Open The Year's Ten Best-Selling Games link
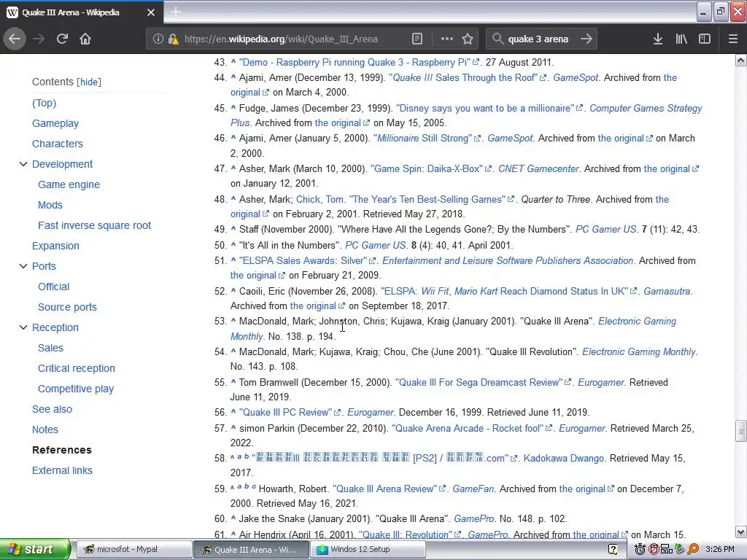The height and width of the screenshot is (560, 747). click(431, 199)
